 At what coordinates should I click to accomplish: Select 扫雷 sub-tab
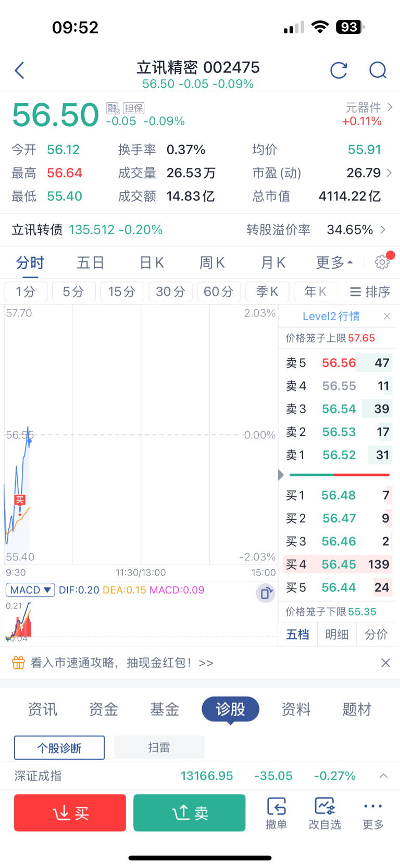click(x=159, y=748)
